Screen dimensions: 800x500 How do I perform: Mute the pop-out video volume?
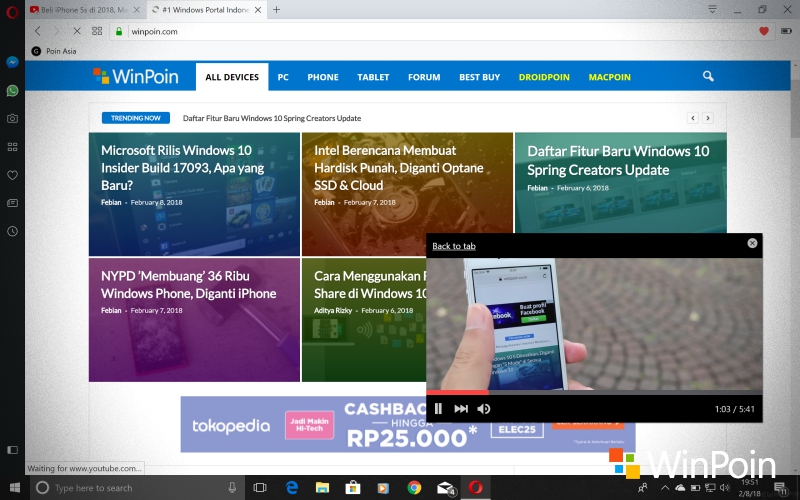pos(484,408)
